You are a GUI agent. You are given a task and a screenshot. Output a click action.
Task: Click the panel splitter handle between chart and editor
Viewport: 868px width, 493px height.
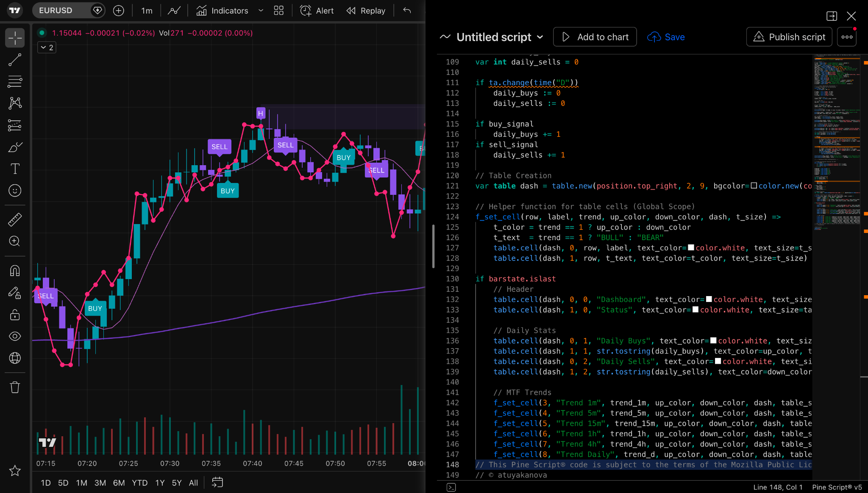click(433, 246)
